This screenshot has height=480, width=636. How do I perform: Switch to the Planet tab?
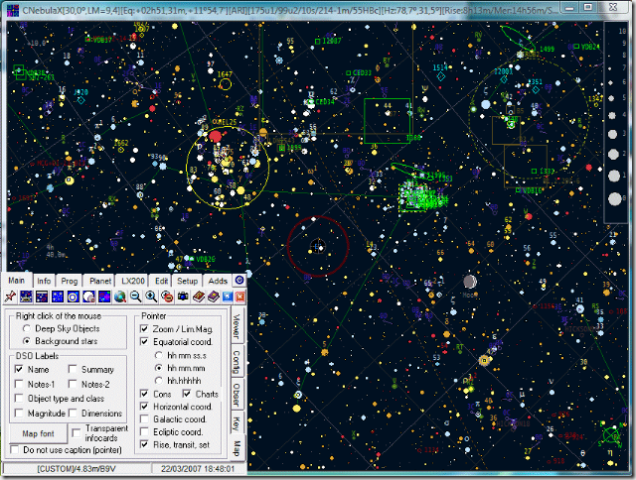pyautogui.click(x=100, y=281)
